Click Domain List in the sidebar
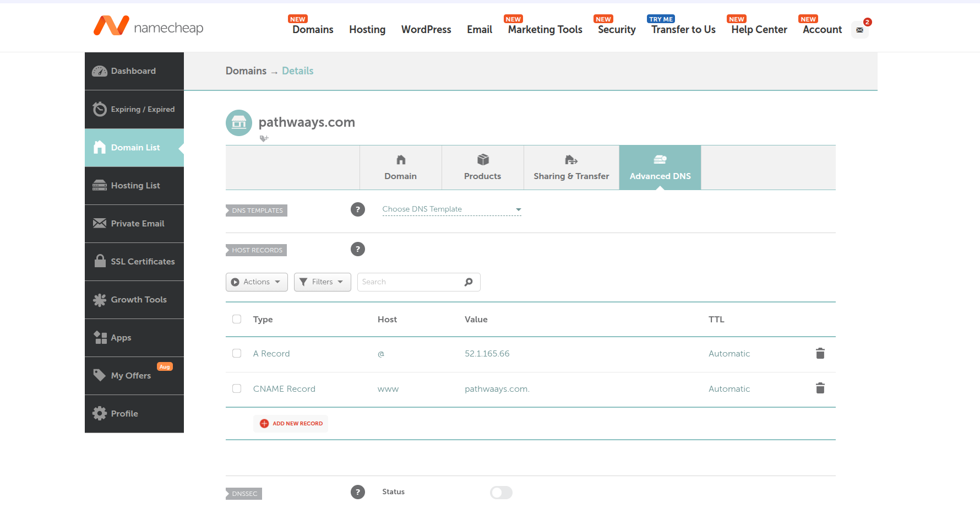Image resolution: width=980 pixels, height=513 pixels. click(x=134, y=147)
